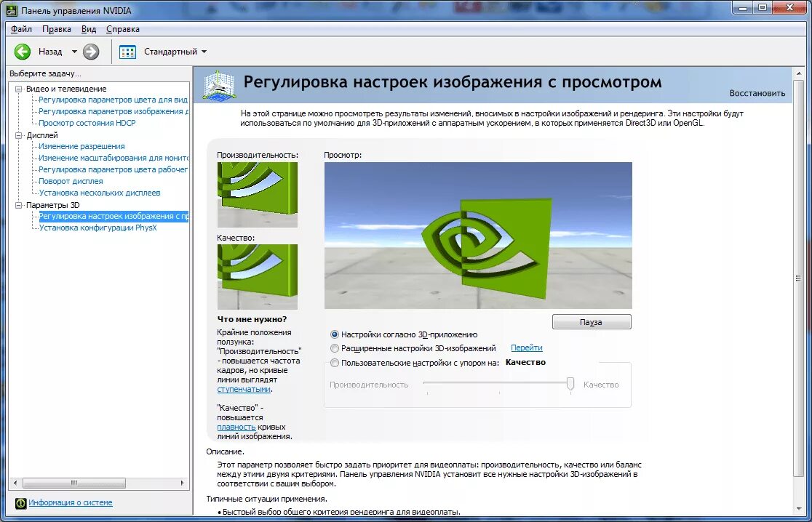Click the Параметры 3D category label
Image resolution: width=812 pixels, height=522 pixels.
[x=53, y=206]
